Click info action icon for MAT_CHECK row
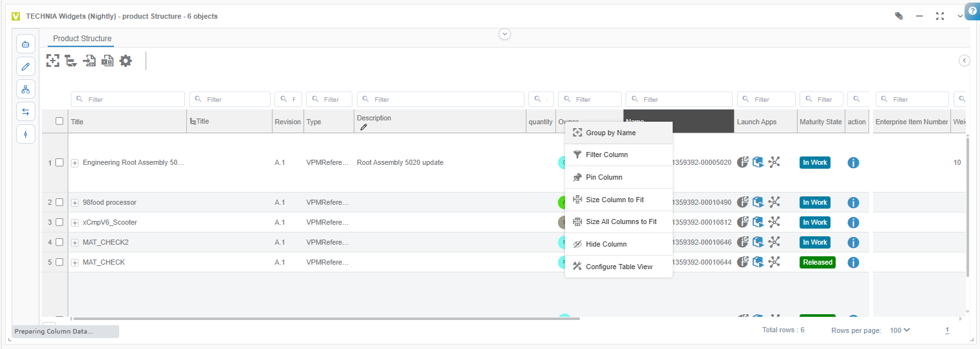 [853, 263]
